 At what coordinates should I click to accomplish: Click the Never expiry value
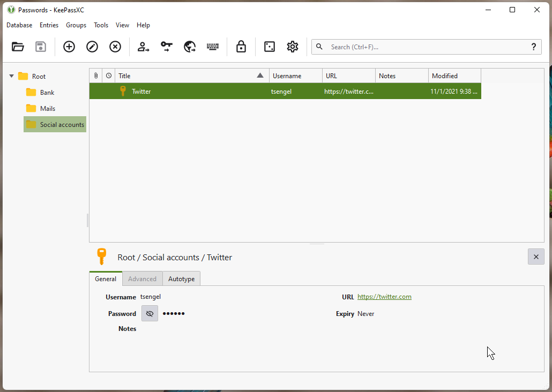point(366,313)
